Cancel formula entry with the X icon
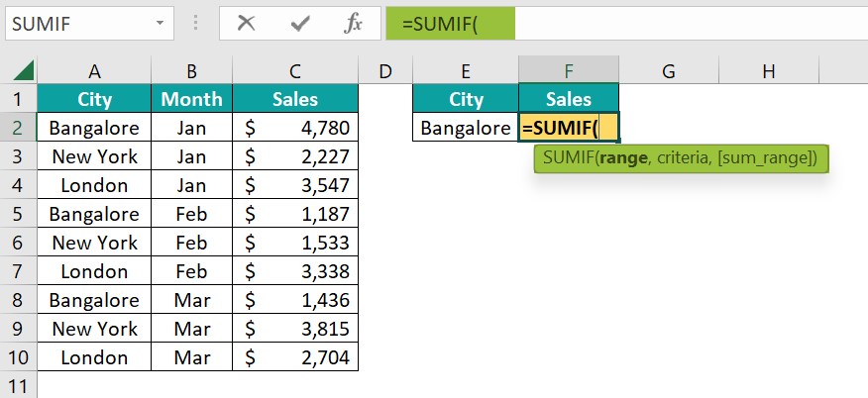 246,23
